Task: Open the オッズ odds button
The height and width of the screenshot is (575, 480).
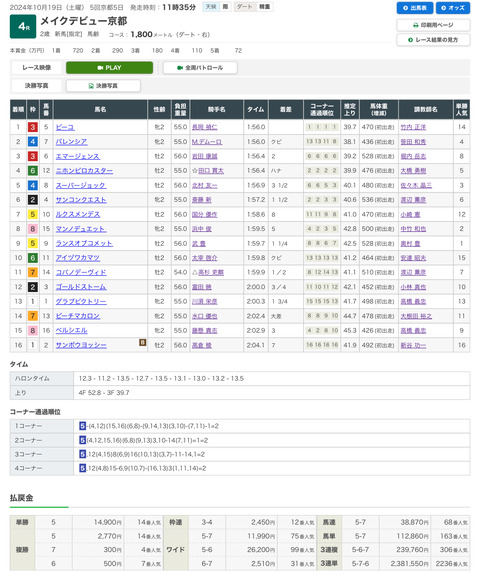Action: 453,8
